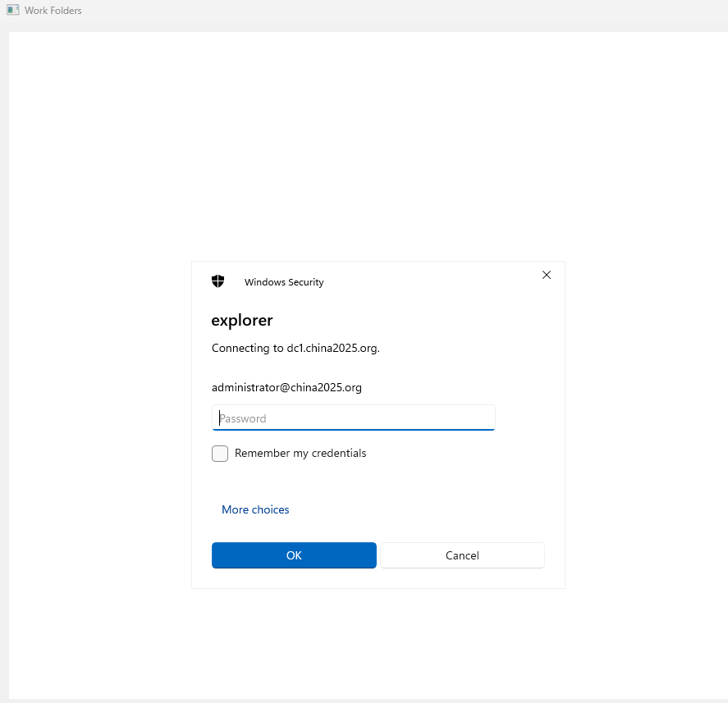This screenshot has height=703, width=728.
Task: Focus the Password input field
Action: click(x=353, y=418)
